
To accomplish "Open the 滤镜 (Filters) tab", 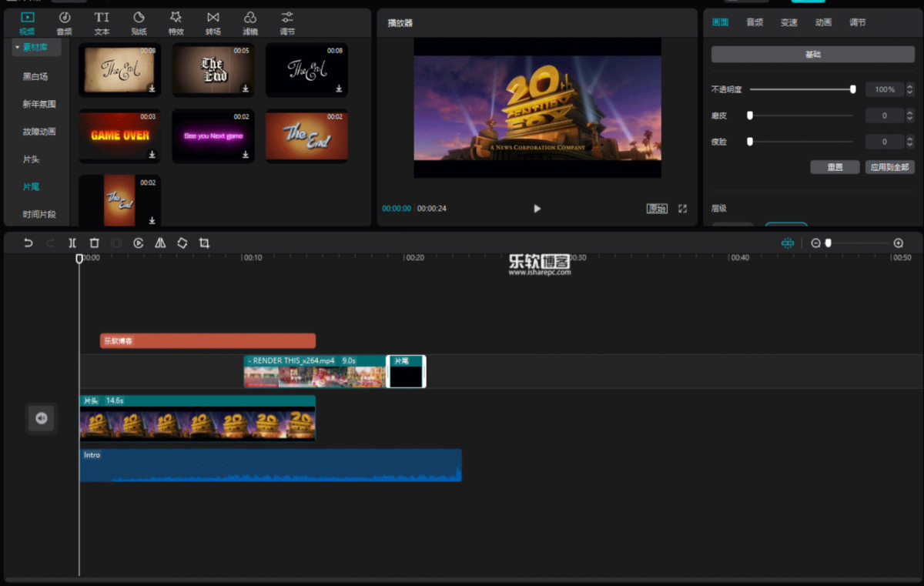I will point(249,22).
